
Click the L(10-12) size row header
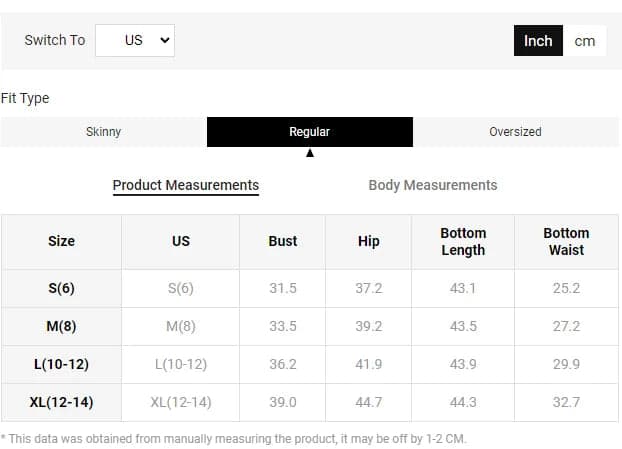tap(61, 364)
